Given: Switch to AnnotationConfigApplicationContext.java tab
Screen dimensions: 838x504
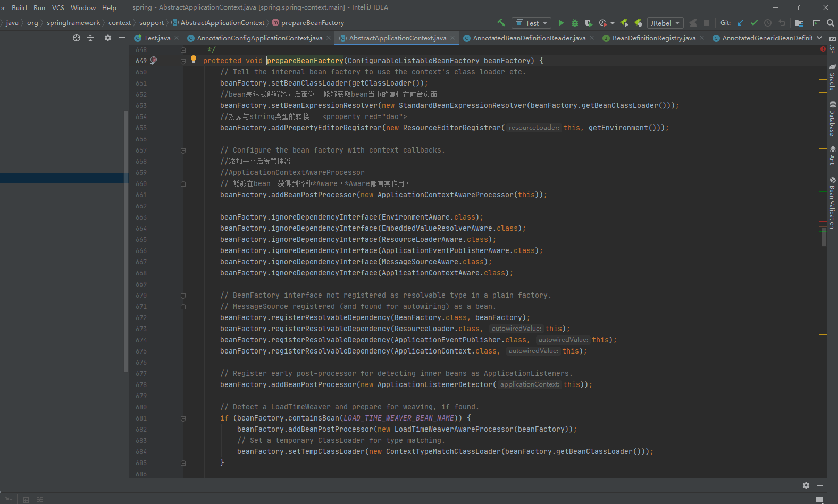Looking at the screenshot, I should (259, 38).
